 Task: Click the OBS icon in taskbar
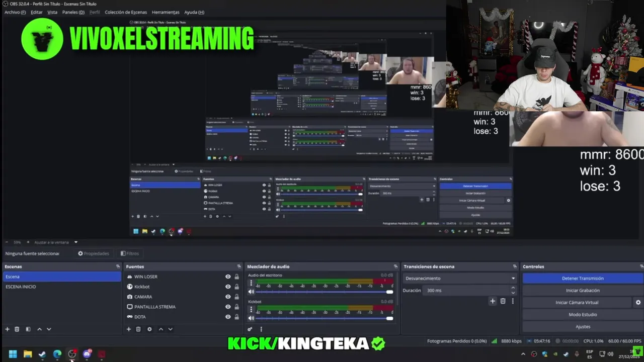[72, 354]
